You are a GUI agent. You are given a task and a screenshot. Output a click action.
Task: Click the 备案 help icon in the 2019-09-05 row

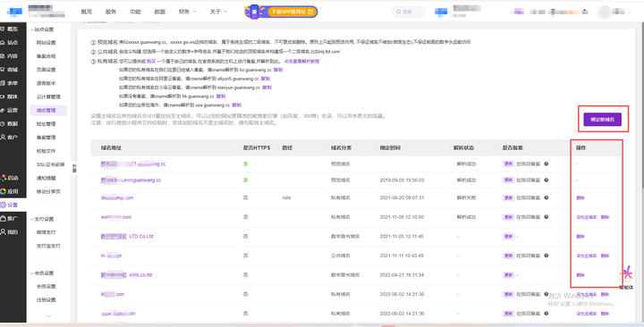pos(547,180)
